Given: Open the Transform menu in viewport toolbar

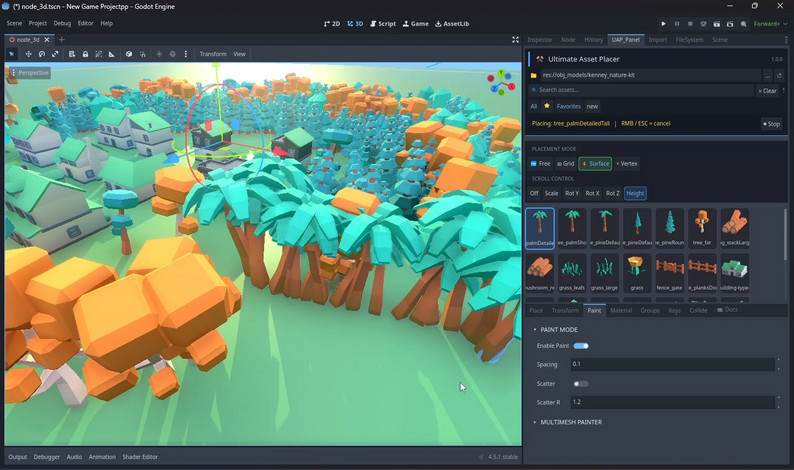Looking at the screenshot, I should 213,54.
